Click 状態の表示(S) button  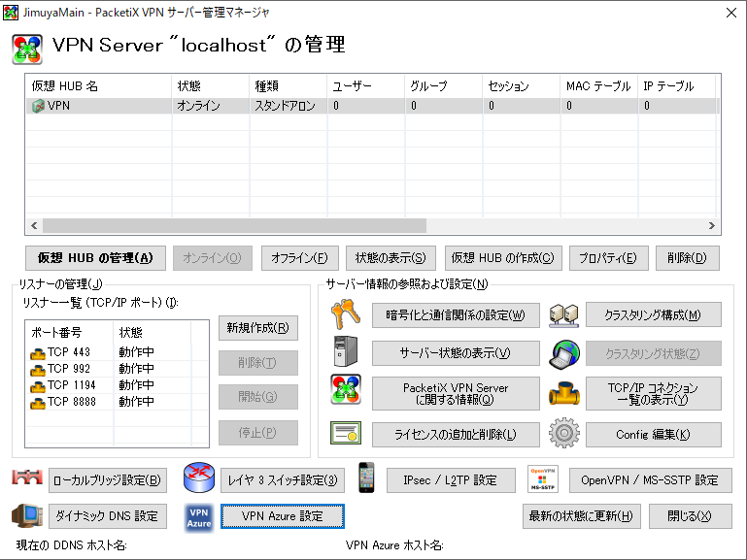pyautogui.click(x=390, y=258)
